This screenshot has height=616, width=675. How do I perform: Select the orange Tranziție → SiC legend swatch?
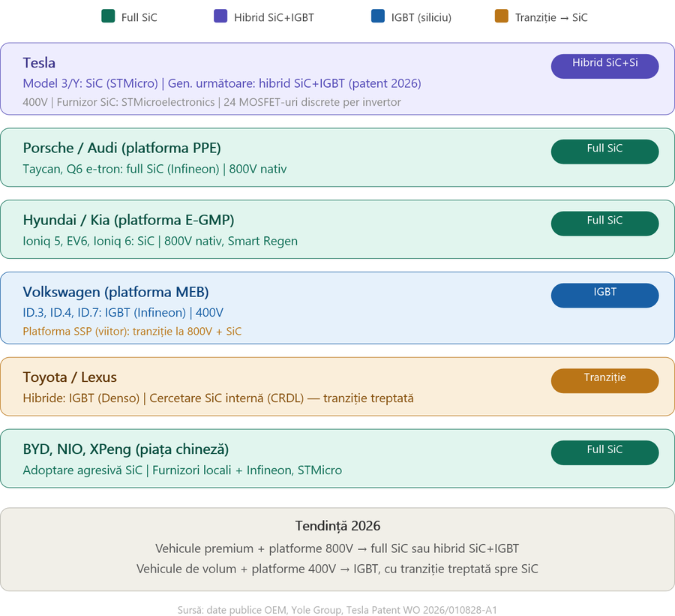pos(502,17)
